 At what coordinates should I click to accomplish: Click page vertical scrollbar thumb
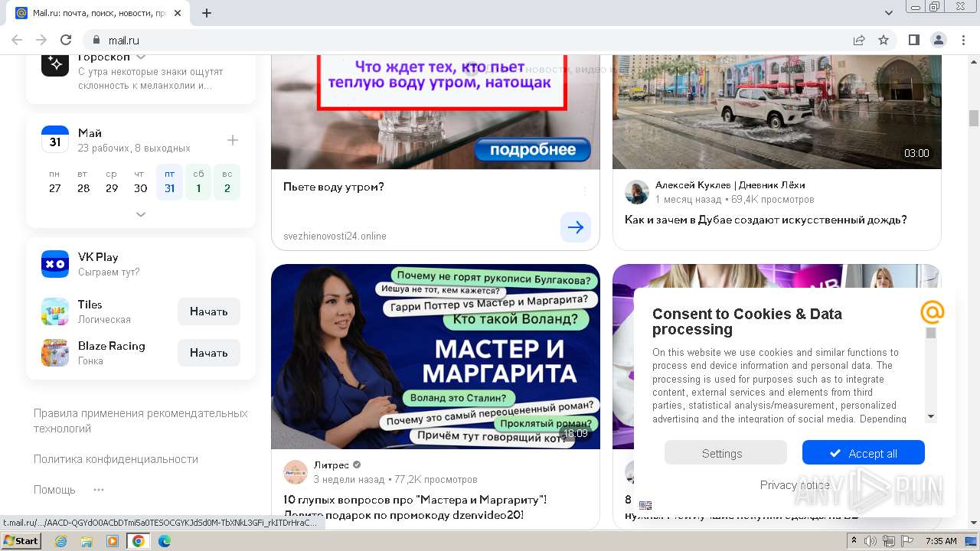coord(974,118)
